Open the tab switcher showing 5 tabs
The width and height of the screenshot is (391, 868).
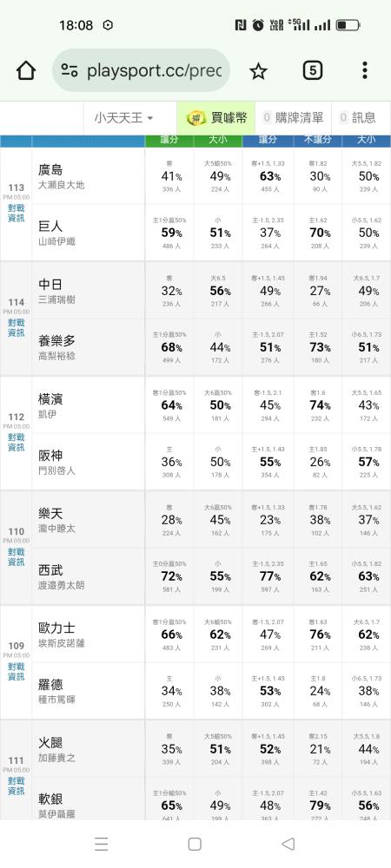(x=312, y=71)
